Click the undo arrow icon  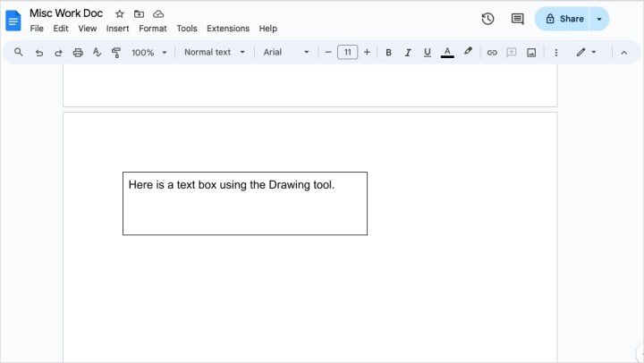tap(38, 53)
